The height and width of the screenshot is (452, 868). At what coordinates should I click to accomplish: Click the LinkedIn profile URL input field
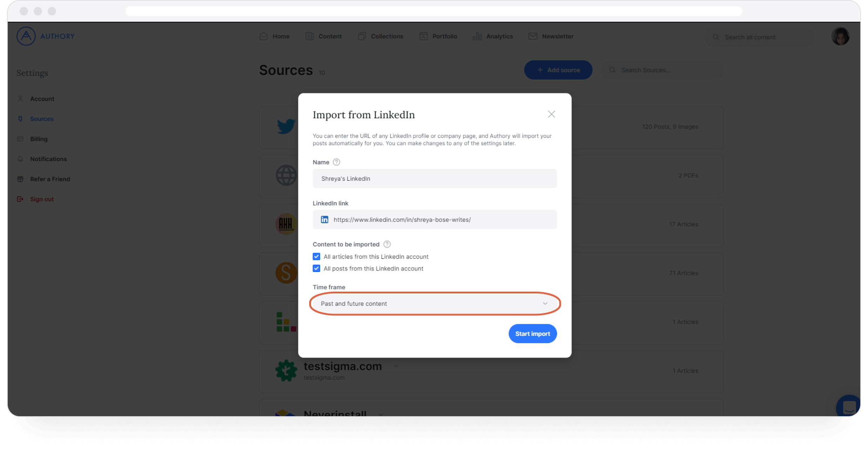[x=435, y=219]
